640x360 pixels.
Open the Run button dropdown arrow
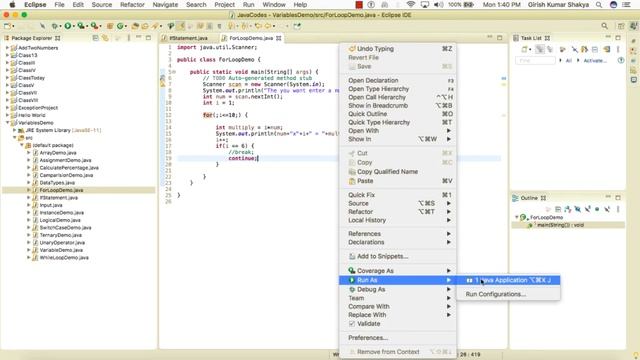coord(74,27)
